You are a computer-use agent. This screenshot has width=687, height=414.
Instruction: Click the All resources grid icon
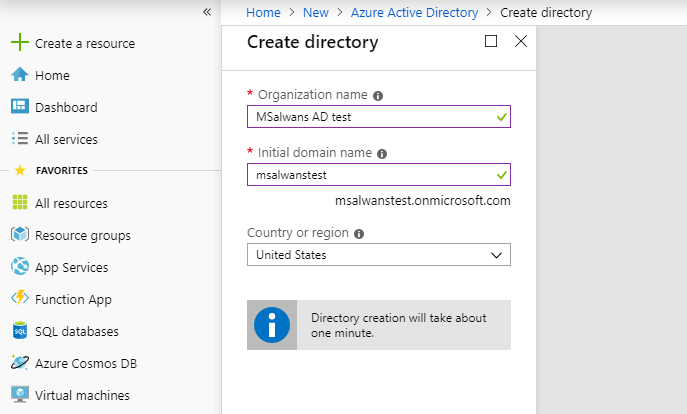click(20, 202)
